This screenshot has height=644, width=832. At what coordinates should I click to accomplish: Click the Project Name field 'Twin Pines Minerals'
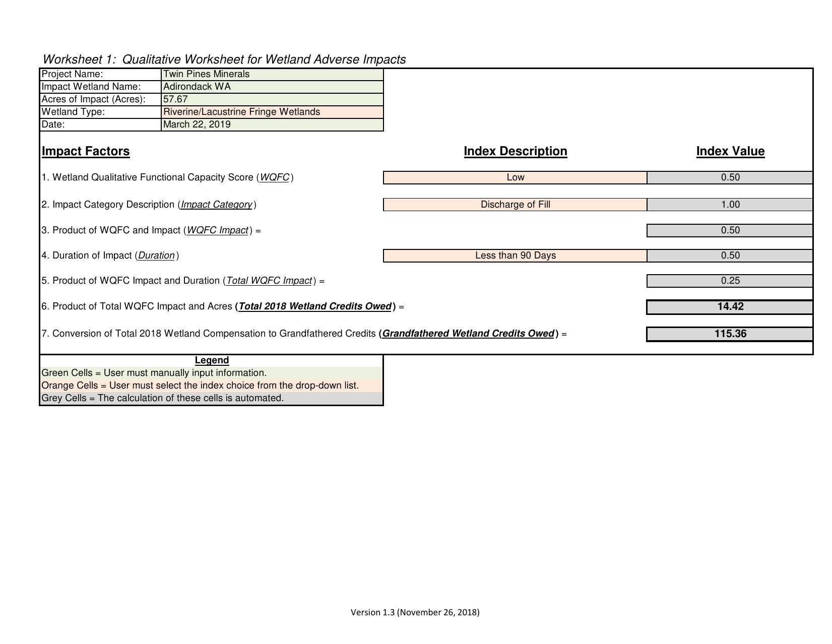[x=272, y=74]
